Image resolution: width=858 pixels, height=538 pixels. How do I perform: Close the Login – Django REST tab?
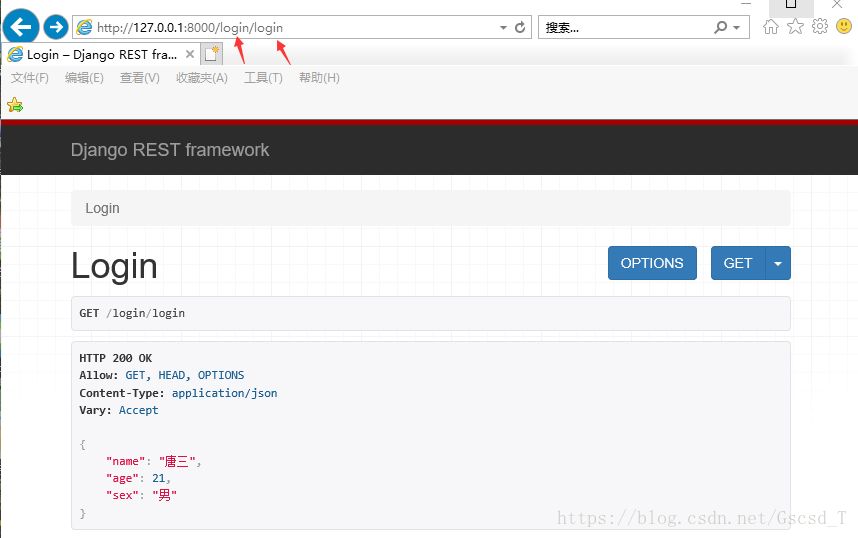pos(189,54)
